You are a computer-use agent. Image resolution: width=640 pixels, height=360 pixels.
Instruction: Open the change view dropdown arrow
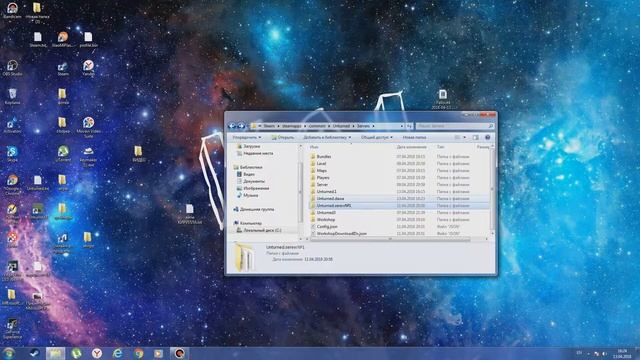click(x=464, y=138)
